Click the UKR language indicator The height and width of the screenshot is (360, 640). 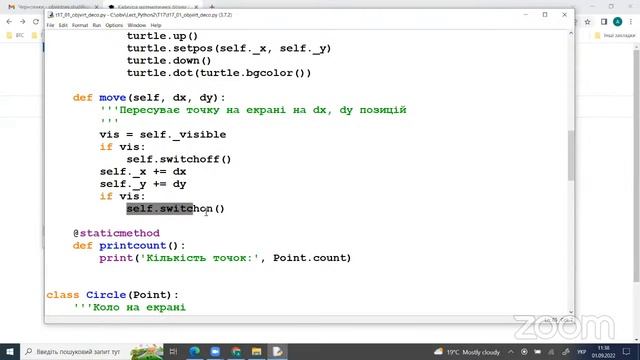pos(582,352)
